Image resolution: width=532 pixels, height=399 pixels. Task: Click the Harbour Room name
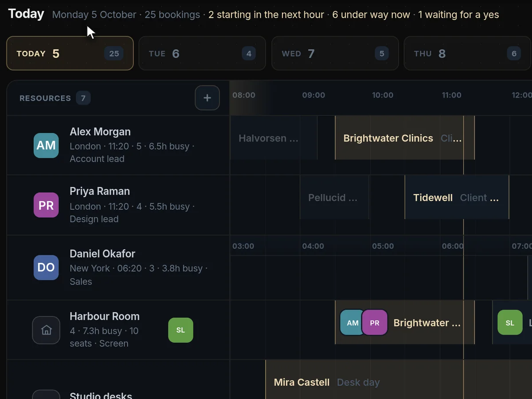[105, 316]
